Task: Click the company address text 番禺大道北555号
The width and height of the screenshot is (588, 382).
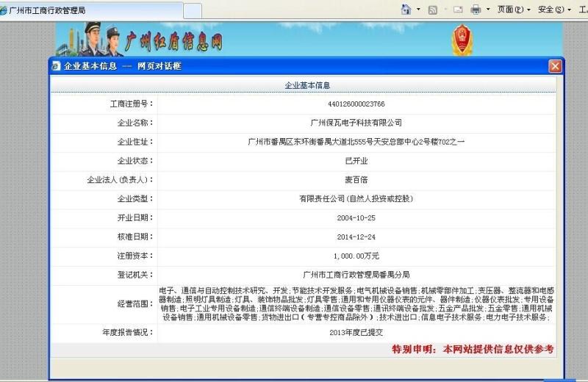Action: click(x=345, y=142)
